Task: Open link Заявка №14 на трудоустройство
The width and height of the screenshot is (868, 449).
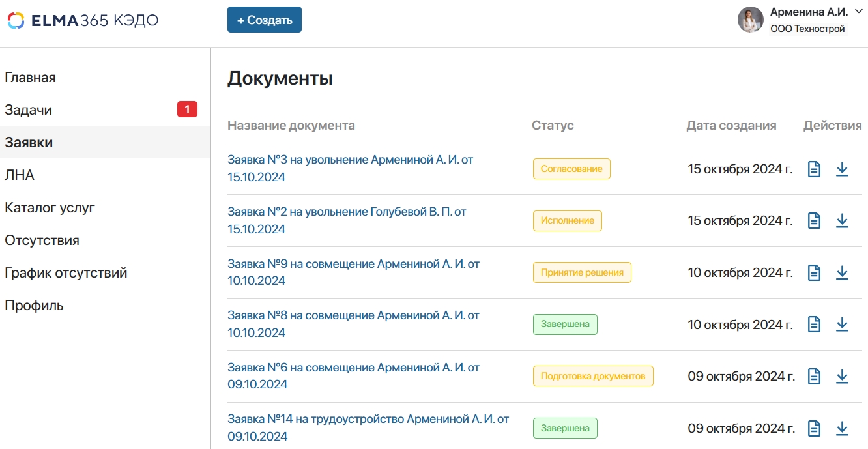Action: point(368,427)
